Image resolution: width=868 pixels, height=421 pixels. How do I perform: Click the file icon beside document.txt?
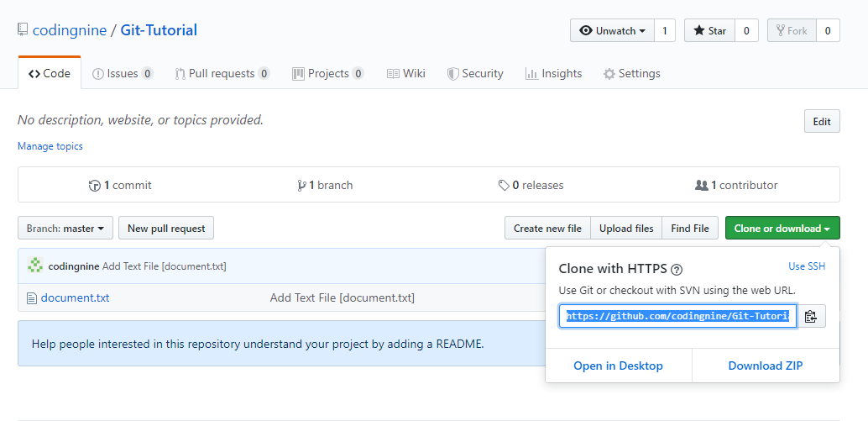[x=32, y=298]
